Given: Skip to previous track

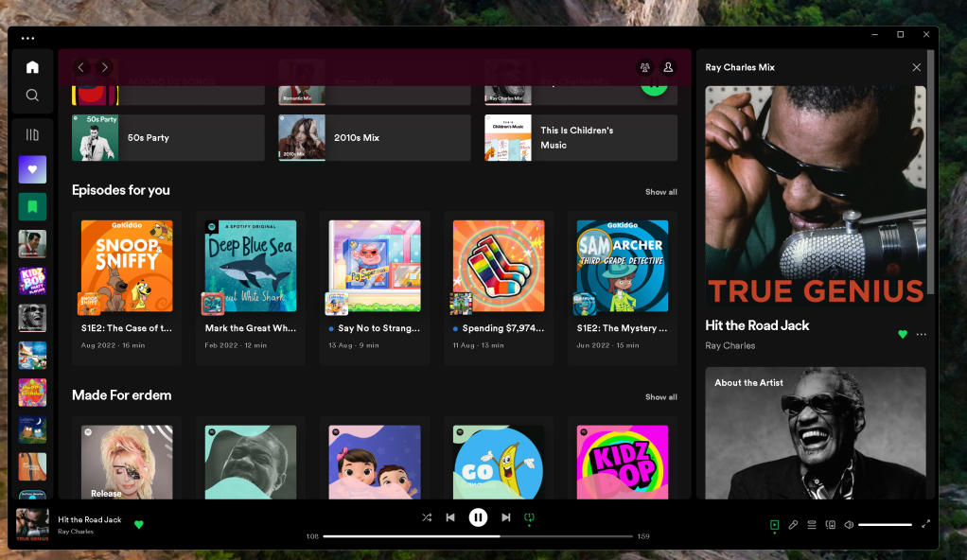Looking at the screenshot, I should click(x=450, y=517).
